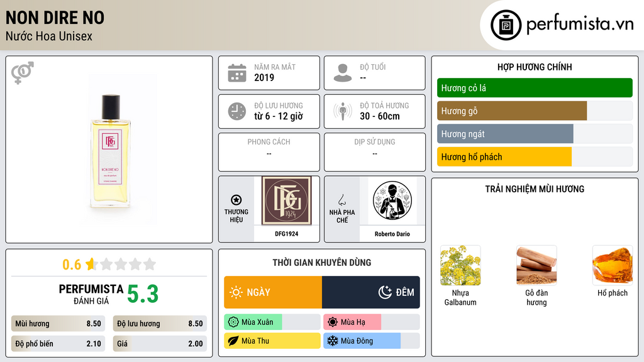644x362 pixels.
Task: Click the star badge icon above Thương hiệu
Action: point(236,200)
